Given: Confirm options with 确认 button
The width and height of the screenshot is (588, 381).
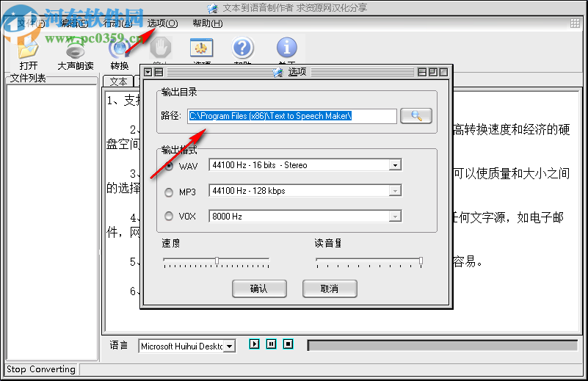Looking at the screenshot, I should coord(259,289).
